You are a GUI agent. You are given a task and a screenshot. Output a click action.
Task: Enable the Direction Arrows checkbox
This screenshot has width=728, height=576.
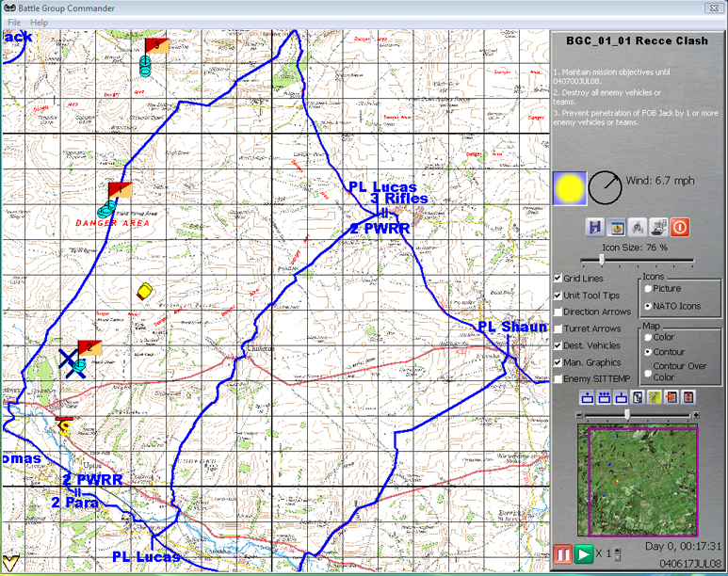pos(558,312)
